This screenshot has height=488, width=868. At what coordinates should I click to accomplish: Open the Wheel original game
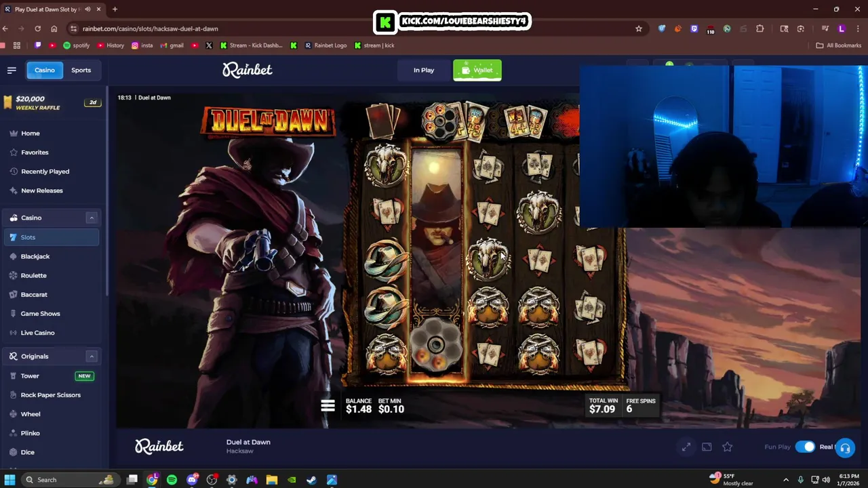[x=31, y=414]
